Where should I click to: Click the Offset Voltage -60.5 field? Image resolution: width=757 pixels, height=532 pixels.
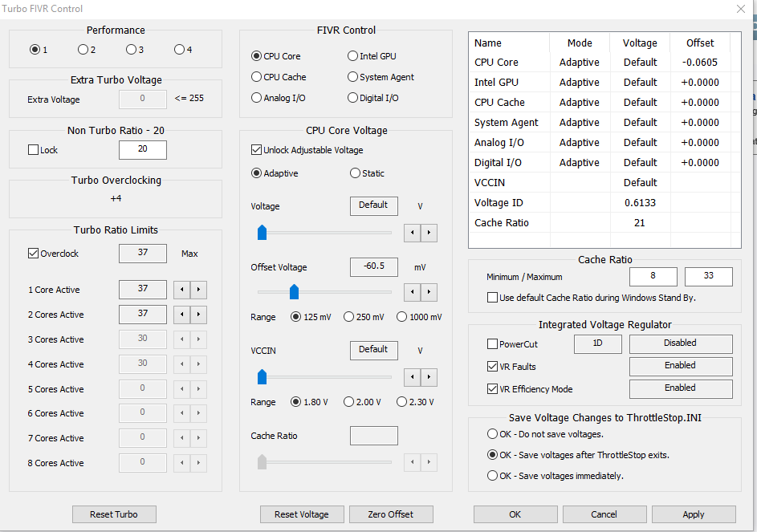(374, 267)
